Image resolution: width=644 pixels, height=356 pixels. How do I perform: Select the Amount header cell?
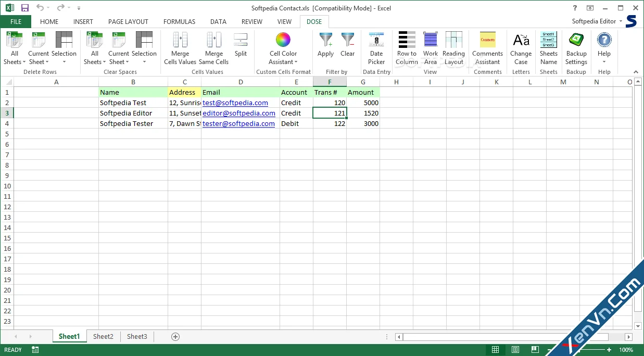coord(363,92)
